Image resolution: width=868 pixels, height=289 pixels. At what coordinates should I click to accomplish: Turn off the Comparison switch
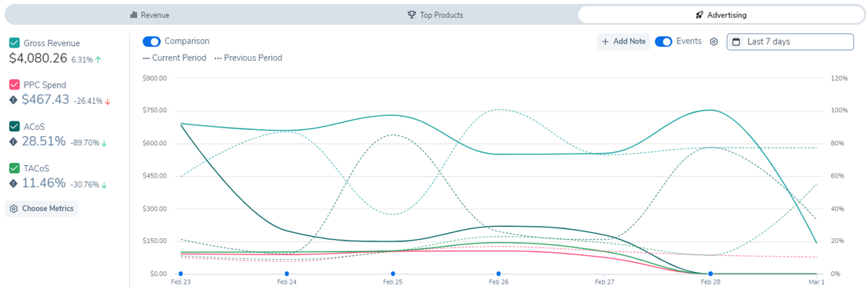coord(151,42)
